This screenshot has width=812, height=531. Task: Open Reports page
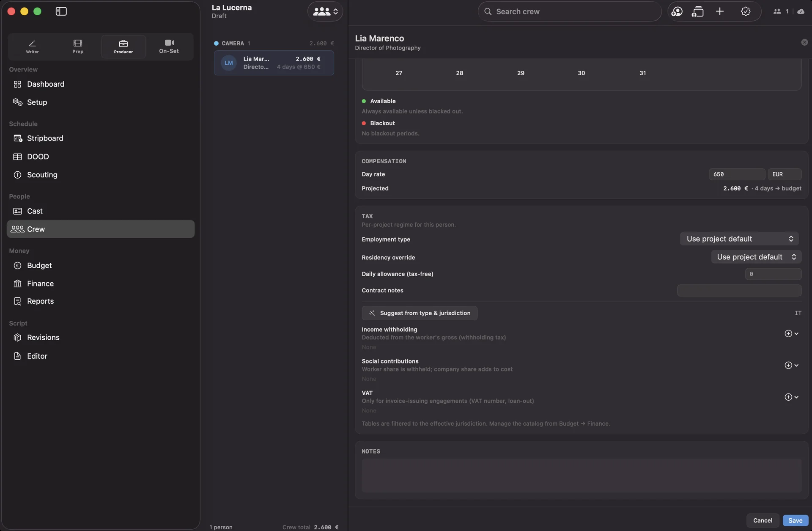point(101,301)
